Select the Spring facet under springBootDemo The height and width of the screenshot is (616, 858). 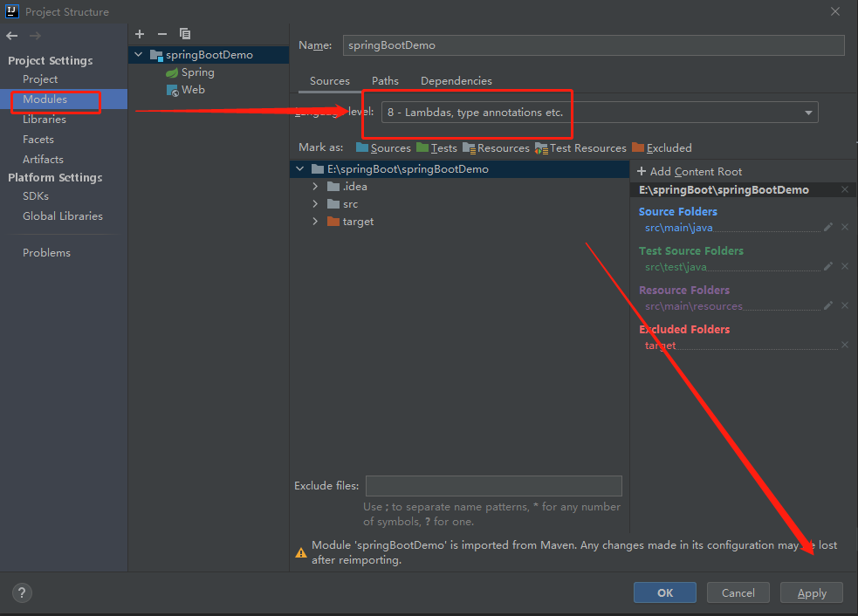pyautogui.click(x=190, y=72)
